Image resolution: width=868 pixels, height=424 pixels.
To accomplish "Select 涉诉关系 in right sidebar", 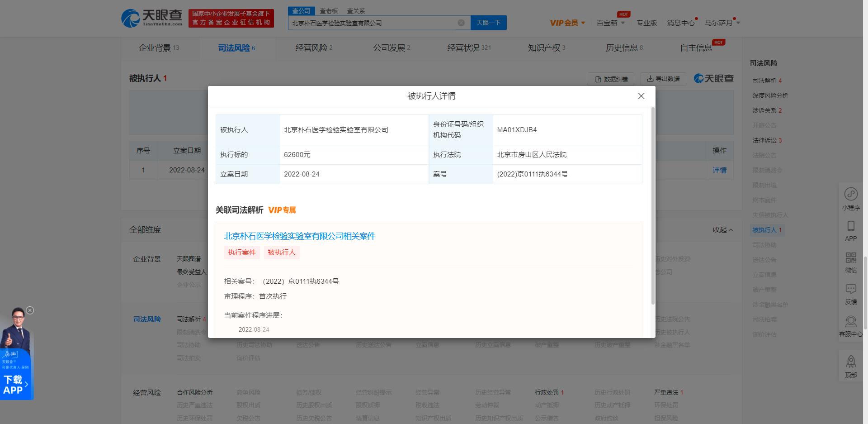I will [767, 110].
